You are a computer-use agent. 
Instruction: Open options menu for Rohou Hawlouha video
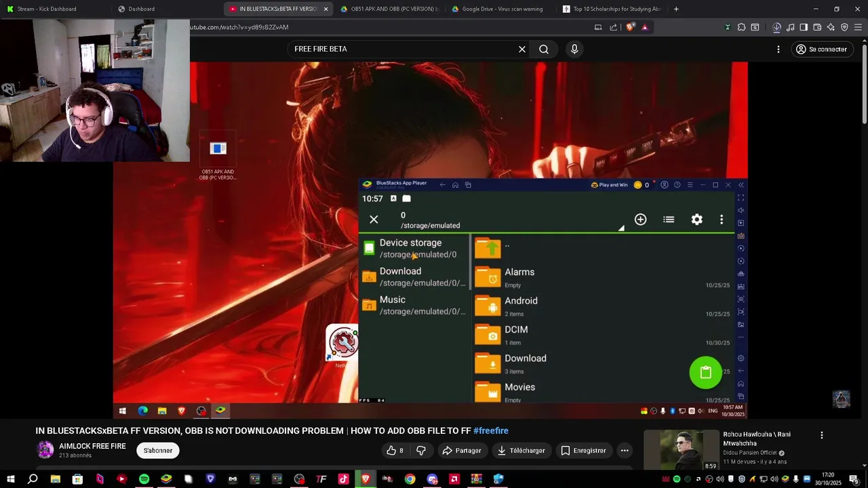point(822,435)
